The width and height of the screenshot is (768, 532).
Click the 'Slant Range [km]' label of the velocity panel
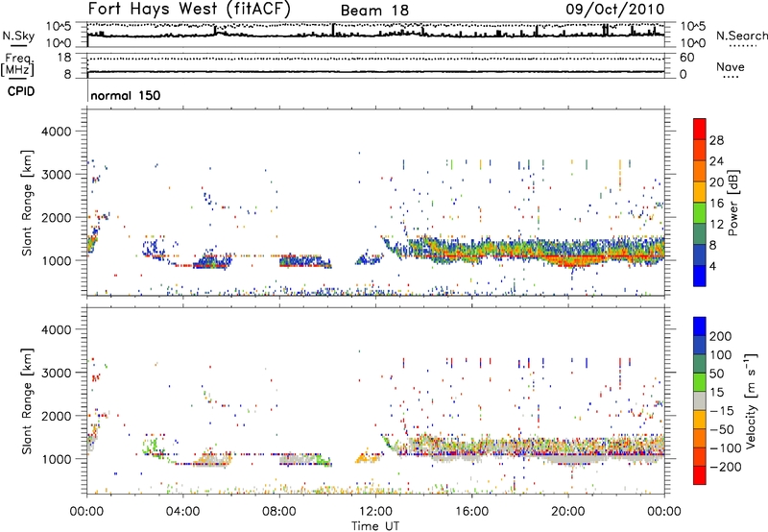(27, 400)
